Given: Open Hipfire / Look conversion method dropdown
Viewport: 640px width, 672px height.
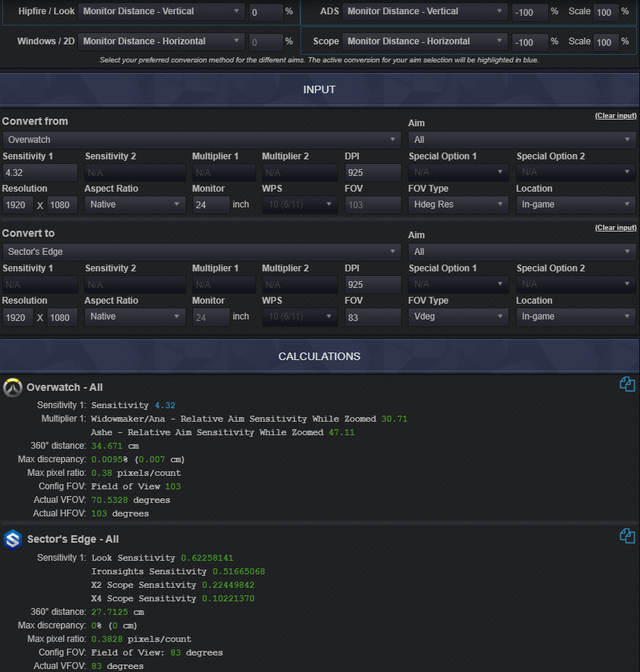Looking at the screenshot, I should (161, 11).
